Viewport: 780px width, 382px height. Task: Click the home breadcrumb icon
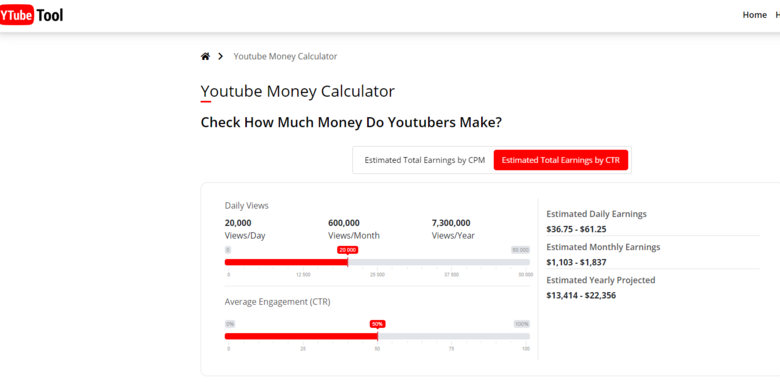(205, 56)
